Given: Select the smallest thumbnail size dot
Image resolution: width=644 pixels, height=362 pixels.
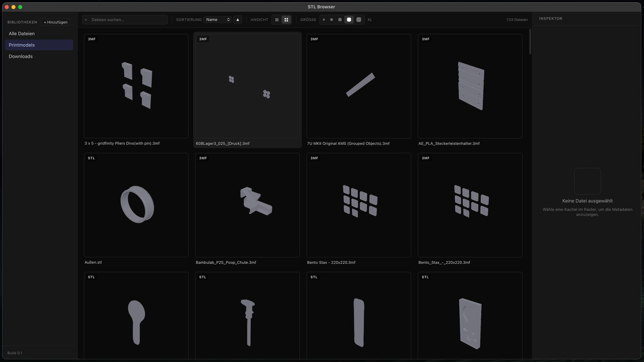Looking at the screenshot, I should 324,20.
